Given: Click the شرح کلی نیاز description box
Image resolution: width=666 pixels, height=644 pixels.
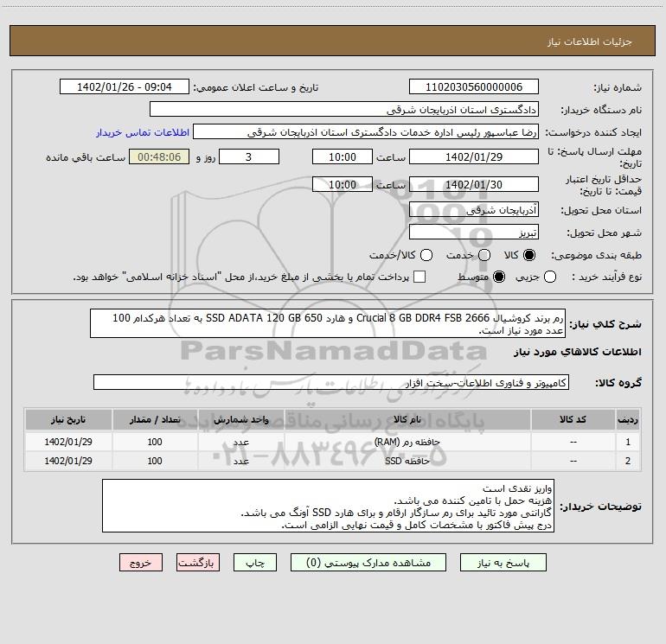Looking at the screenshot, I should (328, 323).
